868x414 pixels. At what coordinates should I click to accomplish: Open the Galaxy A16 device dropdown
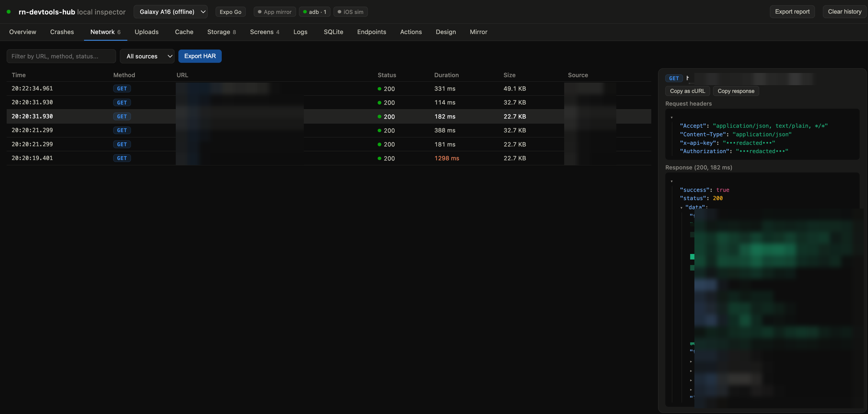171,12
